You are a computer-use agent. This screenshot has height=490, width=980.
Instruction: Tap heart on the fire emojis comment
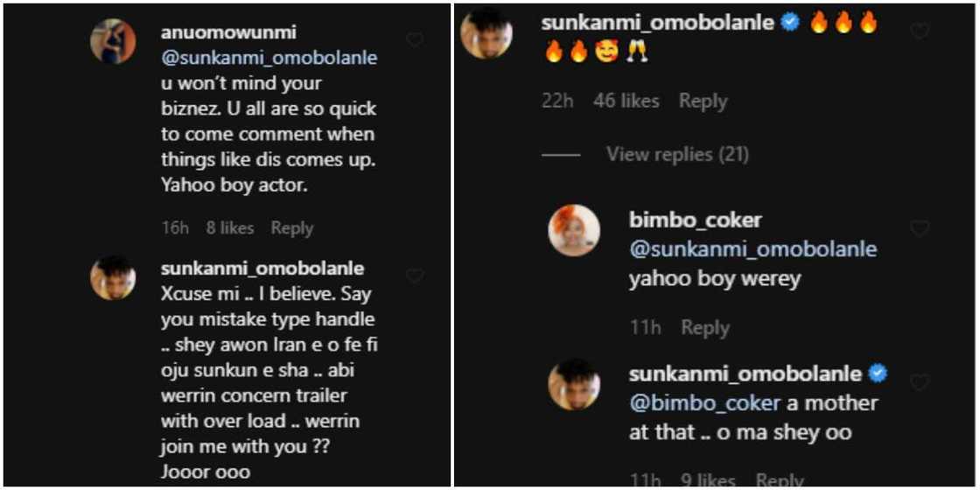(920, 31)
